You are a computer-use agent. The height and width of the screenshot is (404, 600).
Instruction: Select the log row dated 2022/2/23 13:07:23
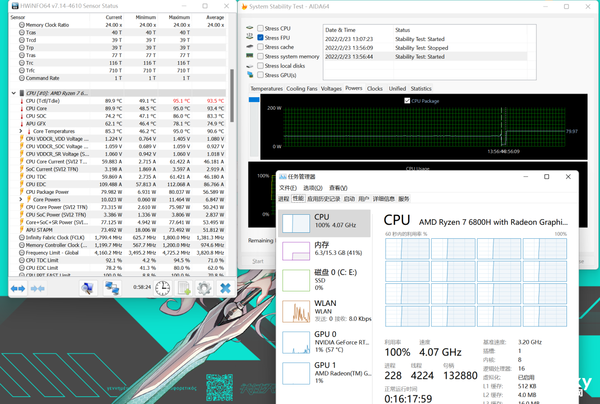coord(426,39)
